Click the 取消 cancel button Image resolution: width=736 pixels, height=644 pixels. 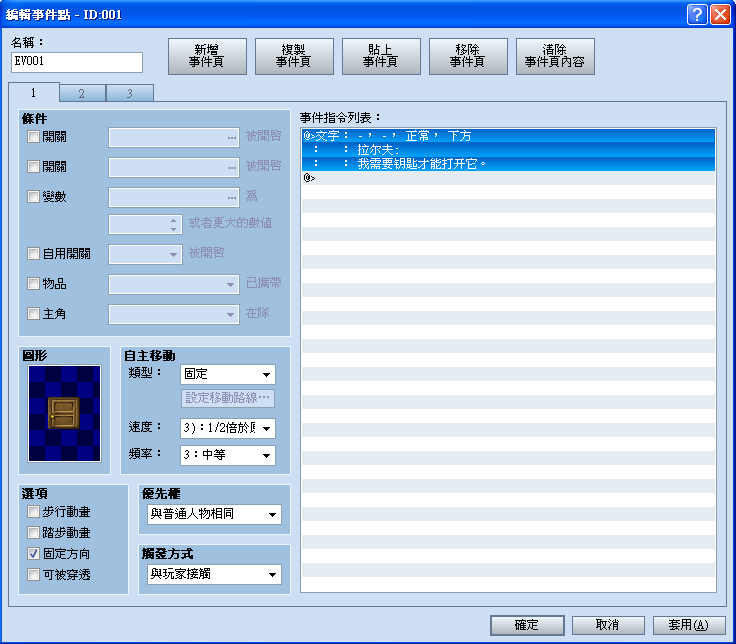[x=608, y=625]
